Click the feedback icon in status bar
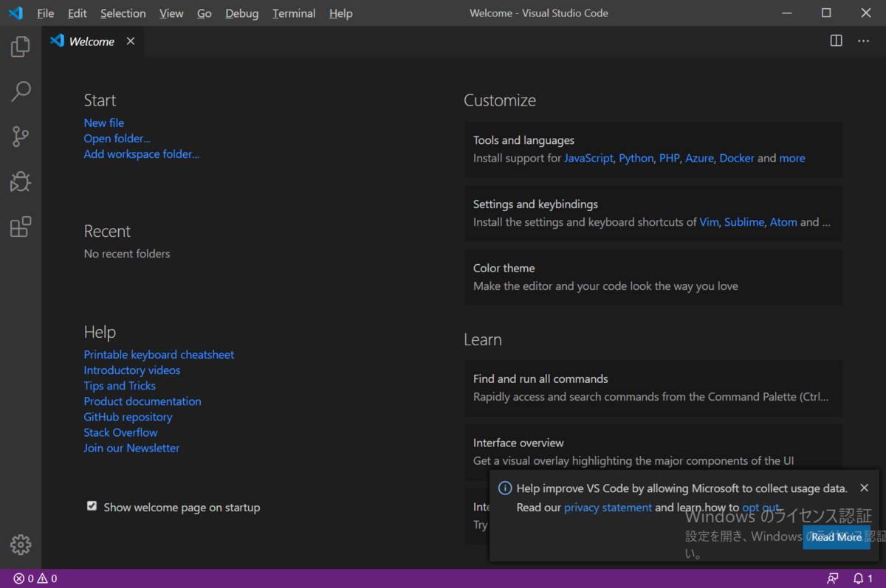Viewport: 886px width, 588px height. click(x=833, y=578)
